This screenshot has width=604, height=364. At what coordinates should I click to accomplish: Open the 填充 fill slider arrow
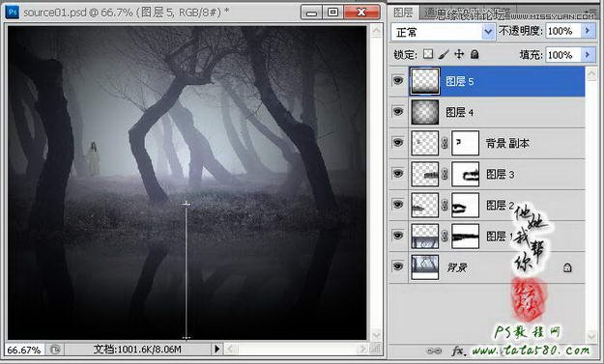pos(587,55)
